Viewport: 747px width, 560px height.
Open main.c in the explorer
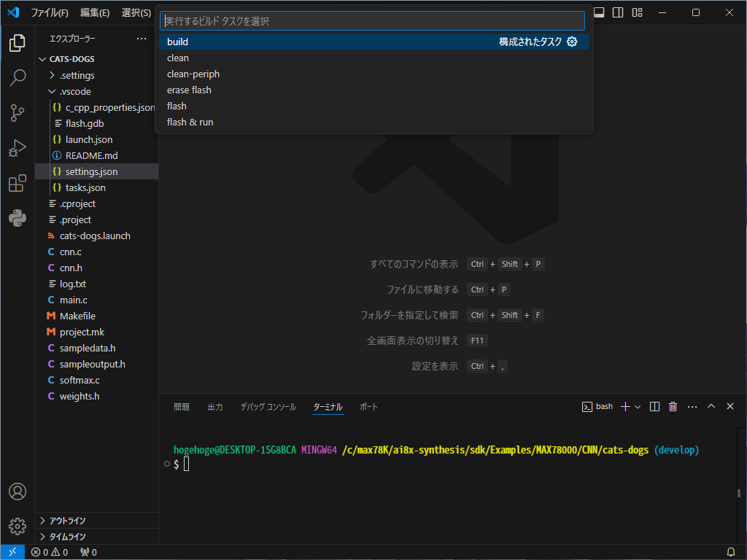click(x=74, y=300)
